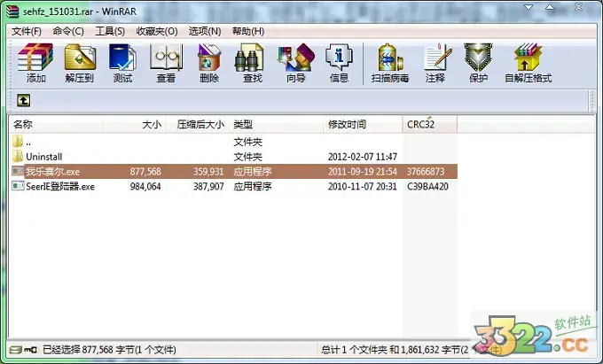Click the date 2012-02-07 11:47
The image size is (603, 364).
pyautogui.click(x=363, y=157)
